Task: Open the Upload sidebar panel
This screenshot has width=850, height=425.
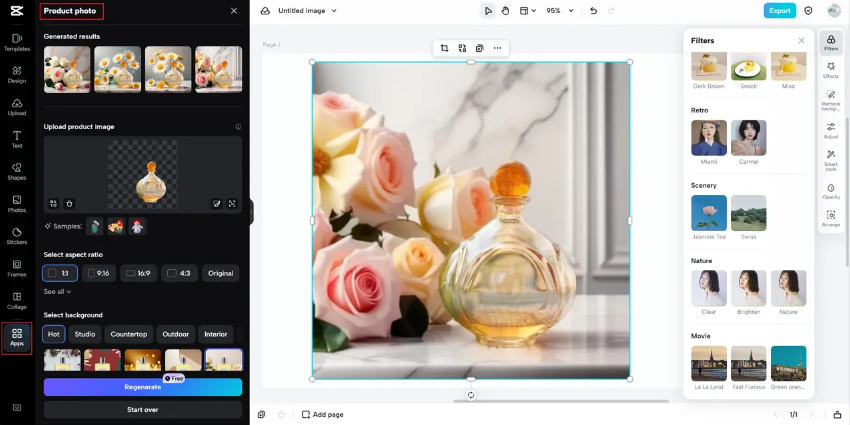Action: [17, 107]
